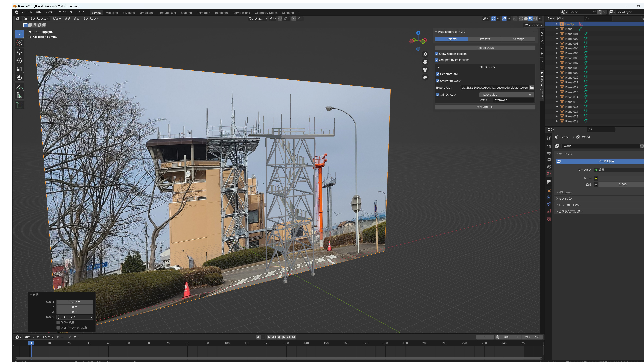Open the Render properties tab icon

549,146
